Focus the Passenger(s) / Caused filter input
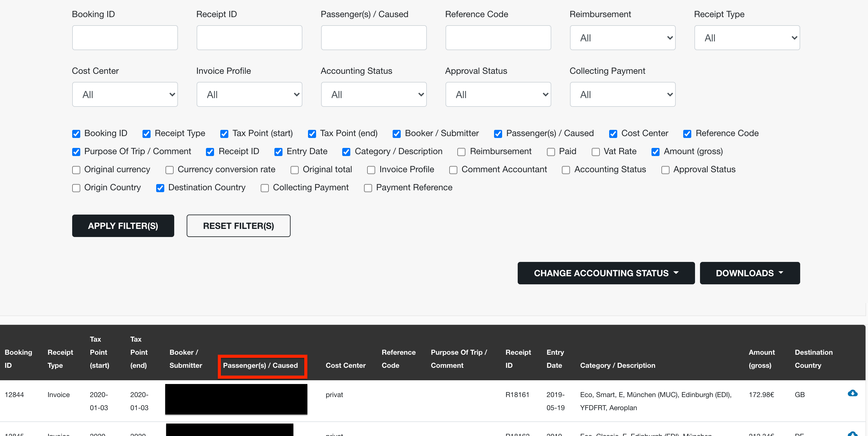This screenshot has width=868, height=436. [374, 38]
